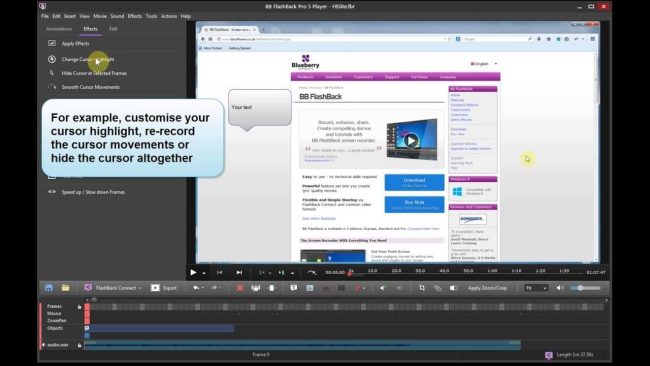Click the Speed up / Slow down Frames icon
650x366 pixels.
pos(52,192)
